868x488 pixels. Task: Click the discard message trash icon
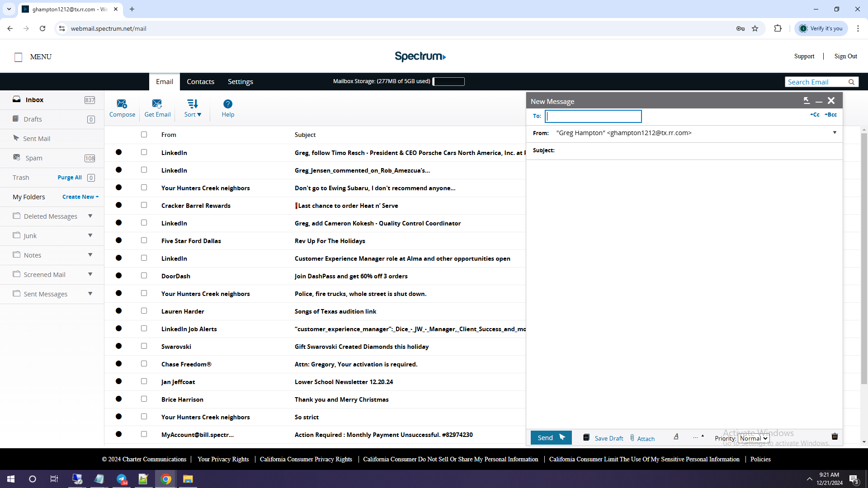835,436
